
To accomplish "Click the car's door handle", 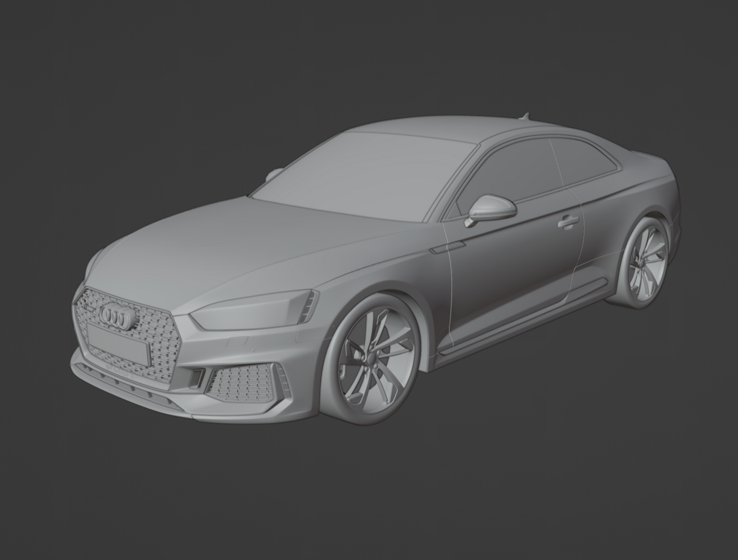I will [568, 222].
